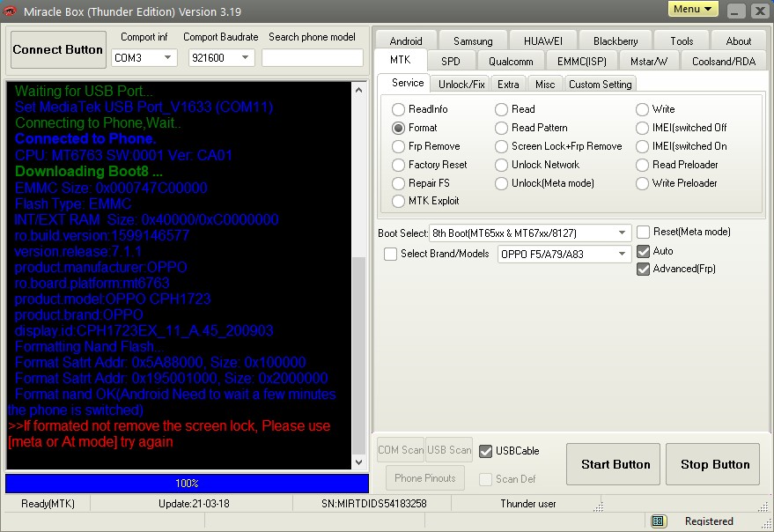This screenshot has height=532, width=774.
Task: Click the Connect Button
Action: pyautogui.click(x=58, y=49)
